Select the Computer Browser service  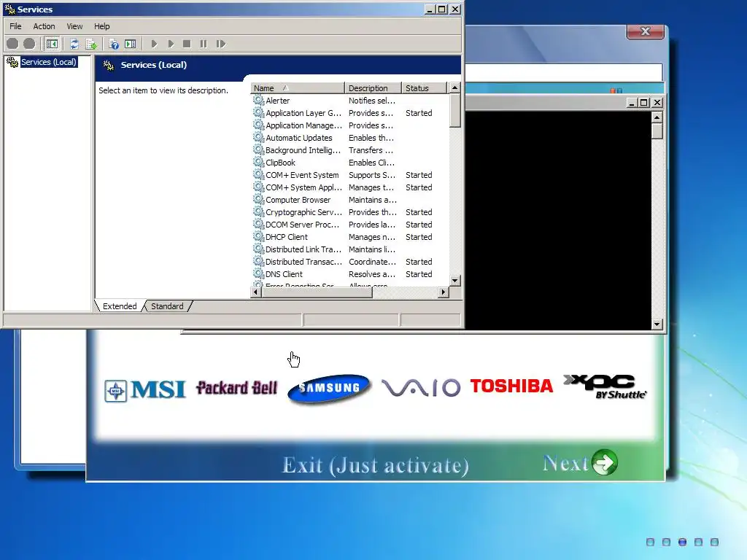coord(350,200)
